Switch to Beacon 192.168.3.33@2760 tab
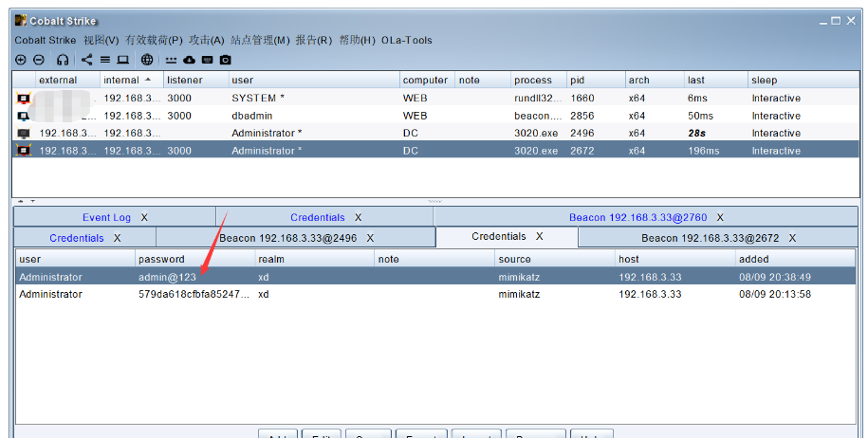This screenshot has height=438, width=868. [637, 217]
